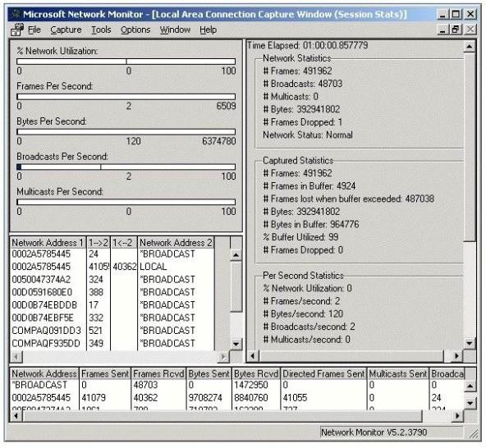Viewport: 486px width, 448px height.
Task: Select the *BROADCAST row in station stats
Action: pos(237,385)
